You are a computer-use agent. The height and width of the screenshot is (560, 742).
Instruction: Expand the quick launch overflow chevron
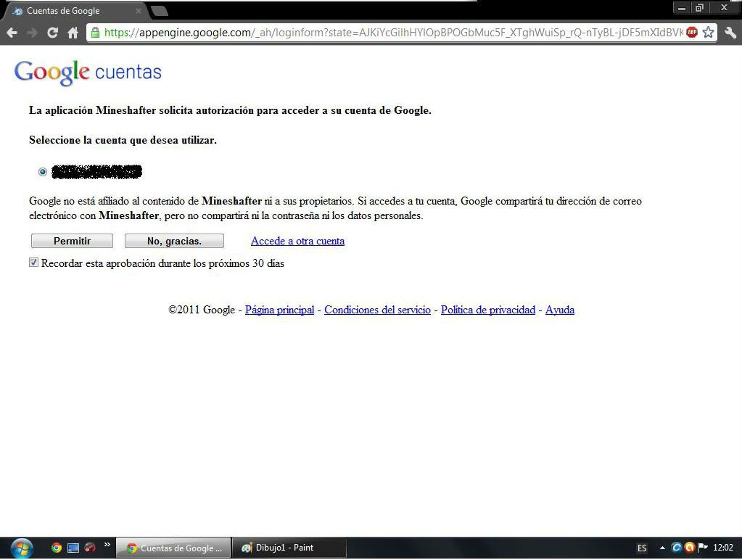(107, 544)
